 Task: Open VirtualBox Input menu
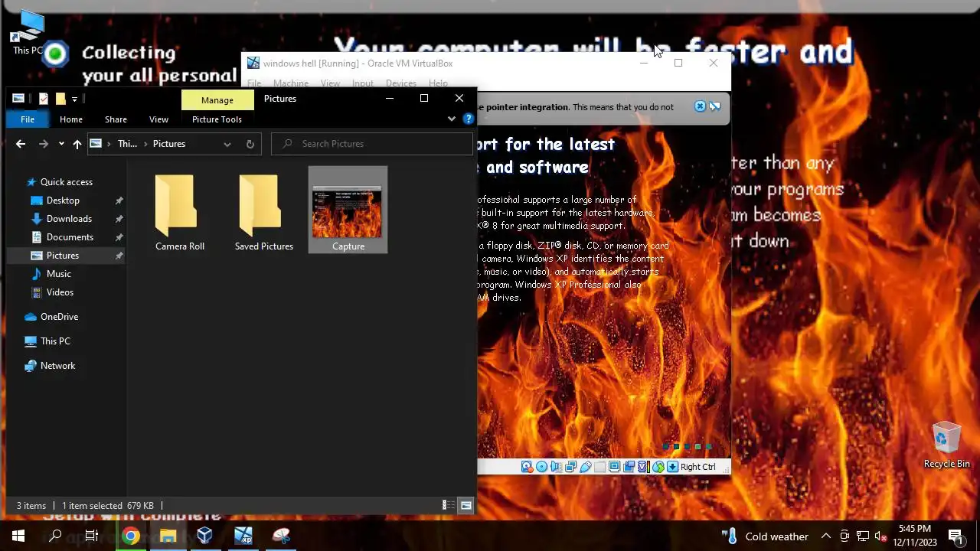363,83
